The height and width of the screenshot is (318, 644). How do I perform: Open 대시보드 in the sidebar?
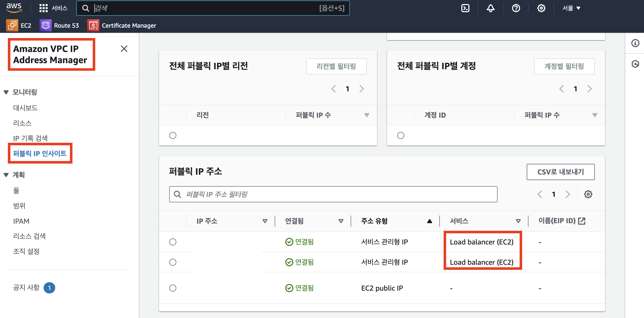(25, 108)
